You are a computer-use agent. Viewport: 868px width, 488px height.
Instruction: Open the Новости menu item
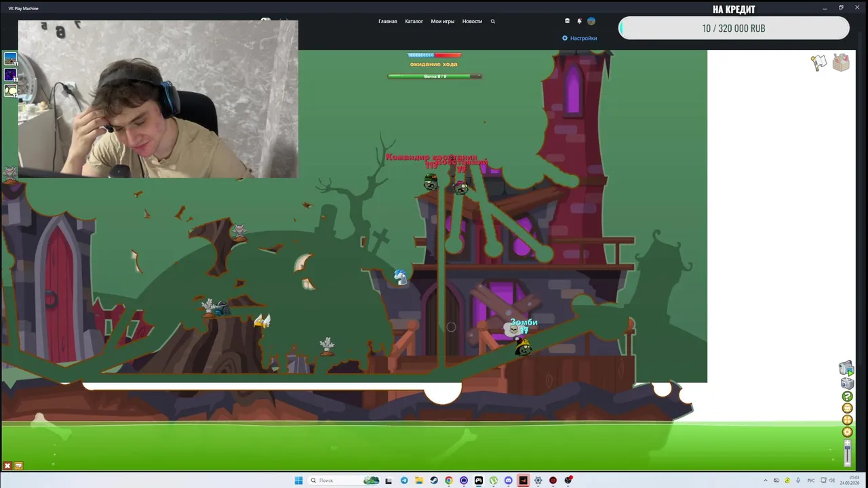click(x=472, y=21)
